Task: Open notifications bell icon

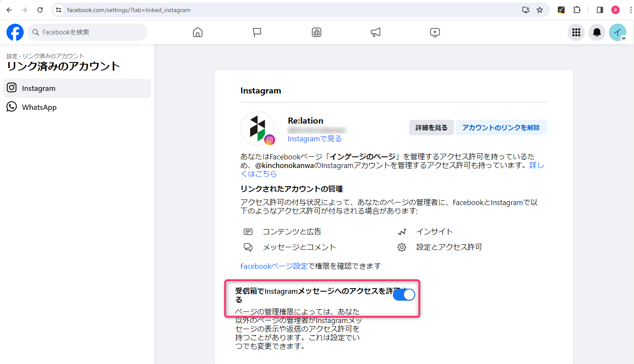Action: point(597,32)
